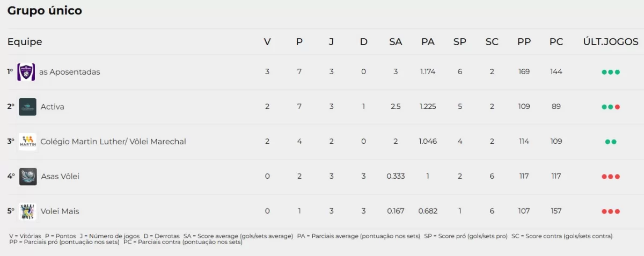Click the V (Vitórias) column header
Viewport: 644px width, 256px height.
pos(267,42)
